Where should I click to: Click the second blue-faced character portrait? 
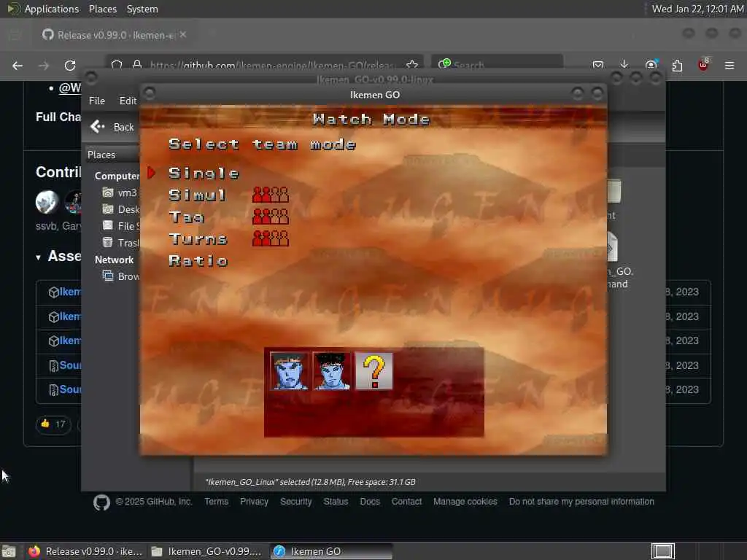pyautogui.click(x=332, y=371)
